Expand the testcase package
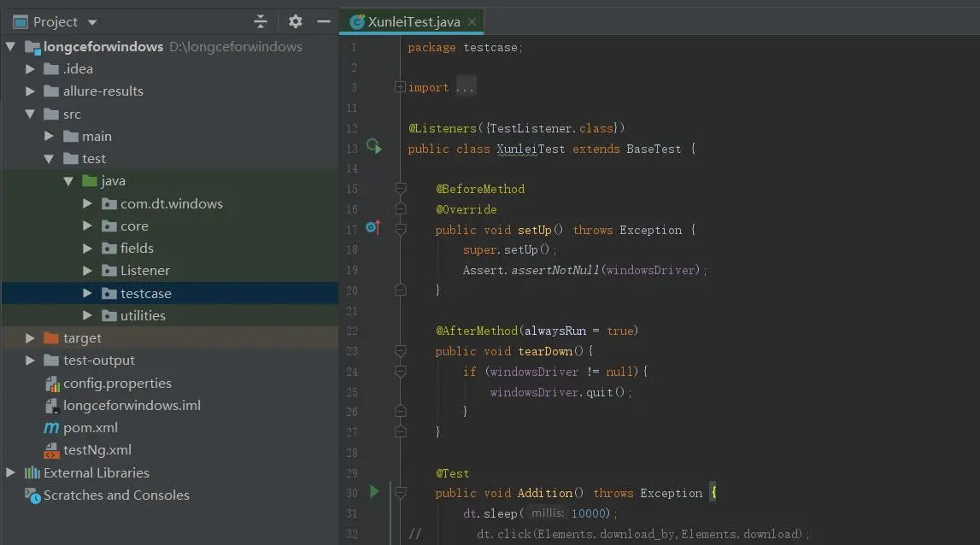This screenshot has height=545, width=980. (87, 293)
